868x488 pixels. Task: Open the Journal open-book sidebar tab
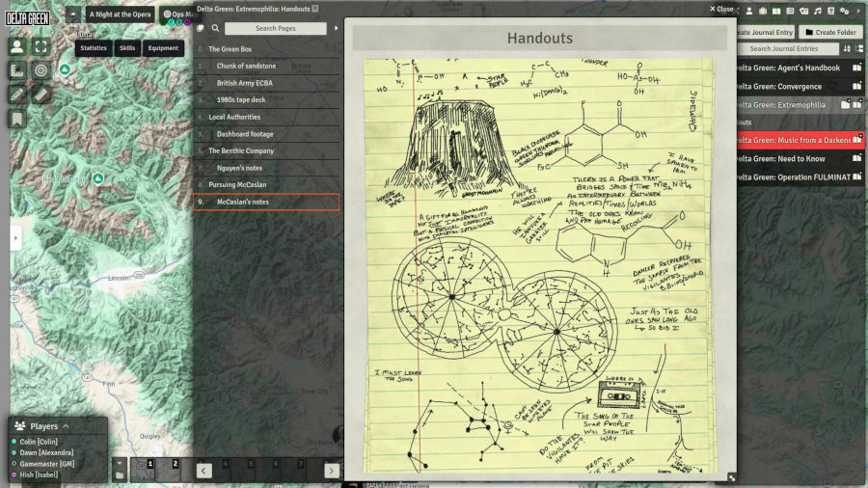tap(776, 11)
